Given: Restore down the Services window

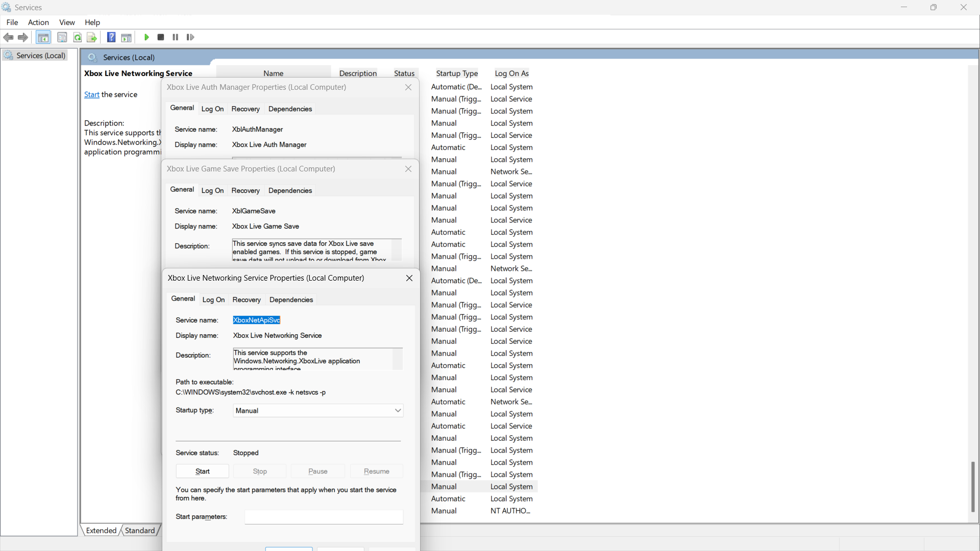Looking at the screenshot, I should 934,7.
